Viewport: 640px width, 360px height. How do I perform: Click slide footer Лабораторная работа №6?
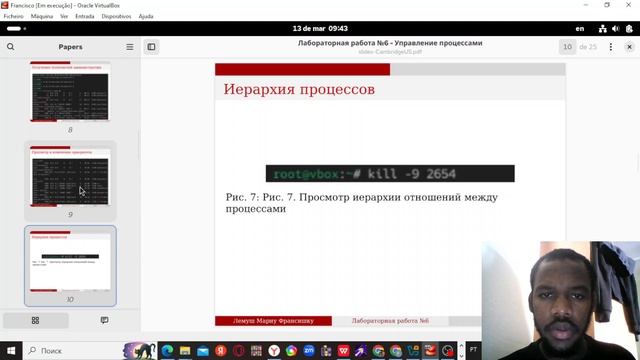coord(390,321)
